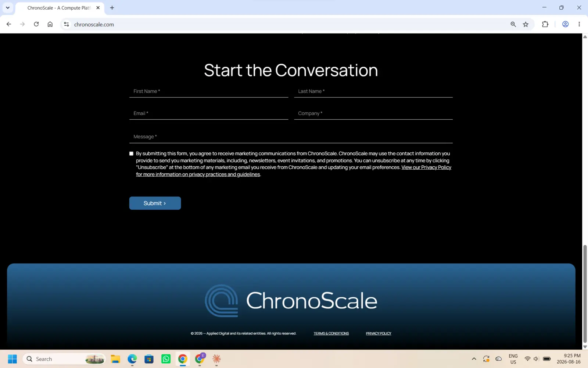The image size is (588, 368).
Task: Go to the browser home page
Action: (50, 24)
